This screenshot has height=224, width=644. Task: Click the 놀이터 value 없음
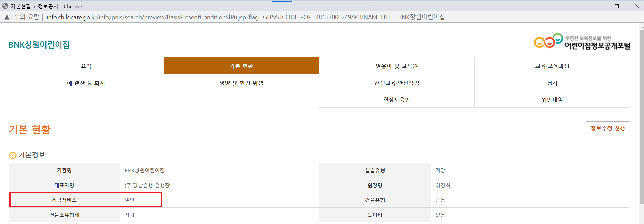coord(440,215)
